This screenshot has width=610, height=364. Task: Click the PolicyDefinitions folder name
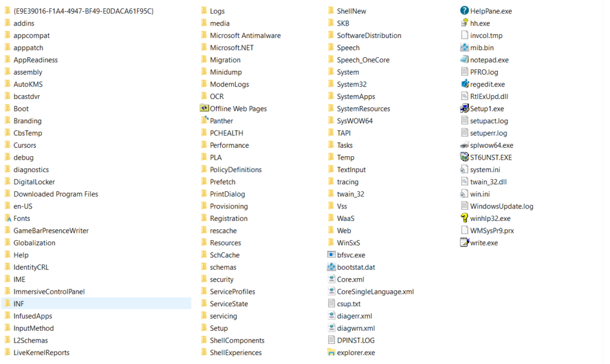[x=236, y=170]
